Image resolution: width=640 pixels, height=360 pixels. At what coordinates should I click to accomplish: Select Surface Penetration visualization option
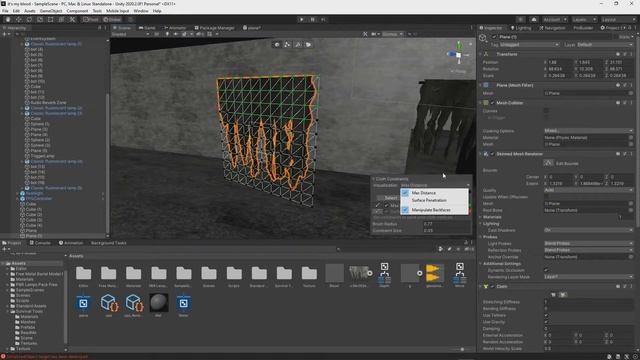(x=434, y=200)
